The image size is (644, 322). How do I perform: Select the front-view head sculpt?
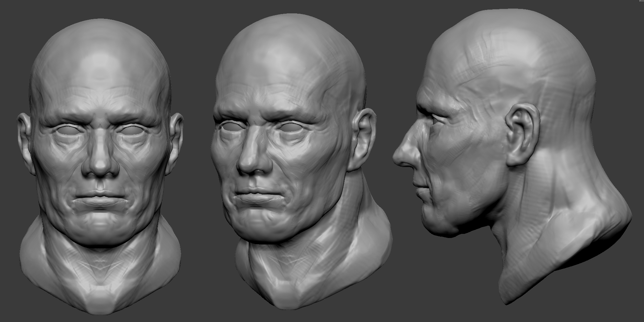pos(100,166)
